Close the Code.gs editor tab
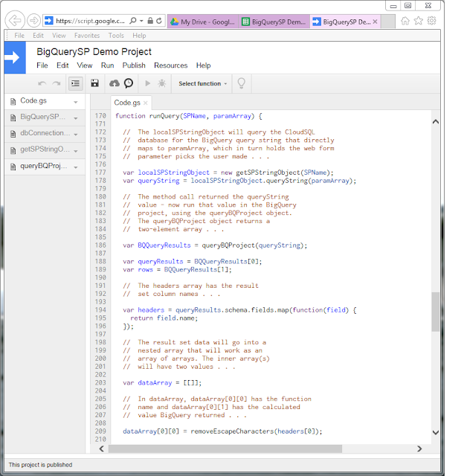Screen dimensions: 464x476 click(145, 103)
